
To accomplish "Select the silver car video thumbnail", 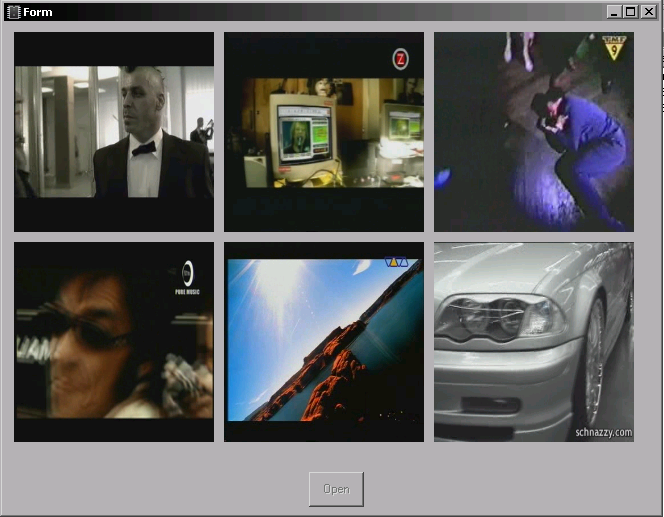I will pos(534,341).
